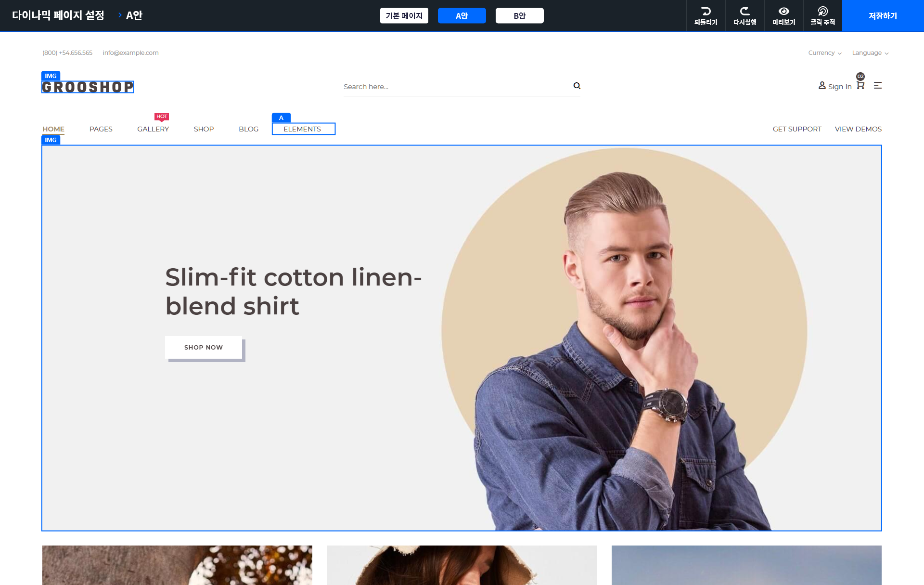This screenshot has height=585, width=924.
Task: Switch to the B안 tab
Action: tap(519, 16)
